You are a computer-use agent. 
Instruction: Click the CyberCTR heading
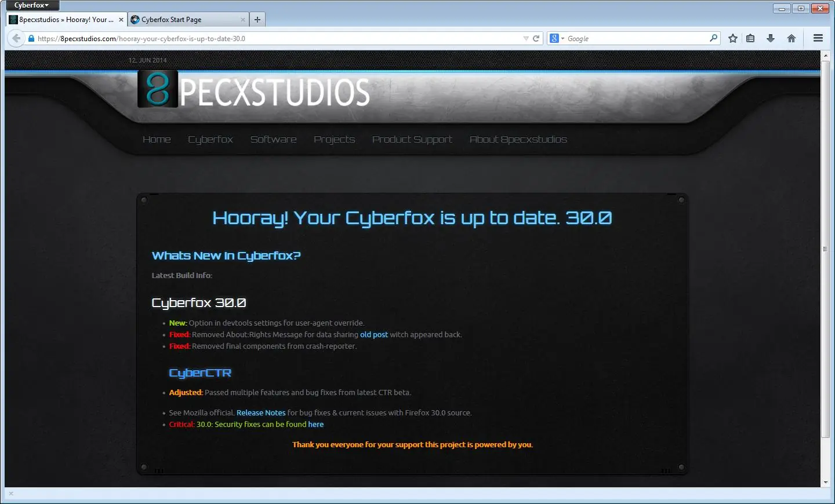tap(200, 373)
